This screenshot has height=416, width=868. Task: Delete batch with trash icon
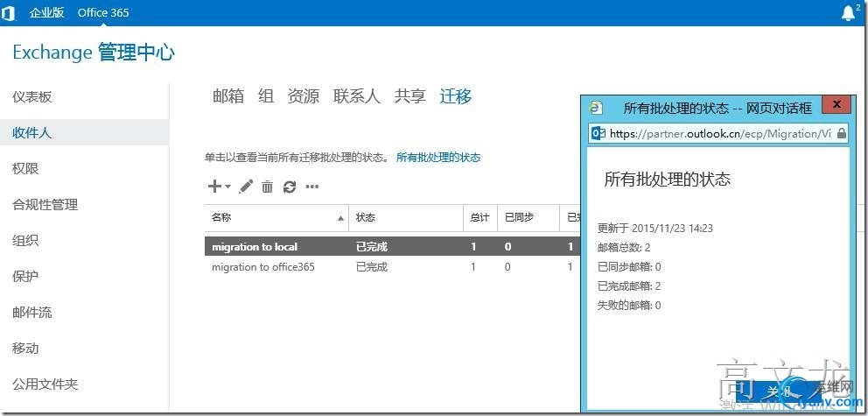(268, 187)
